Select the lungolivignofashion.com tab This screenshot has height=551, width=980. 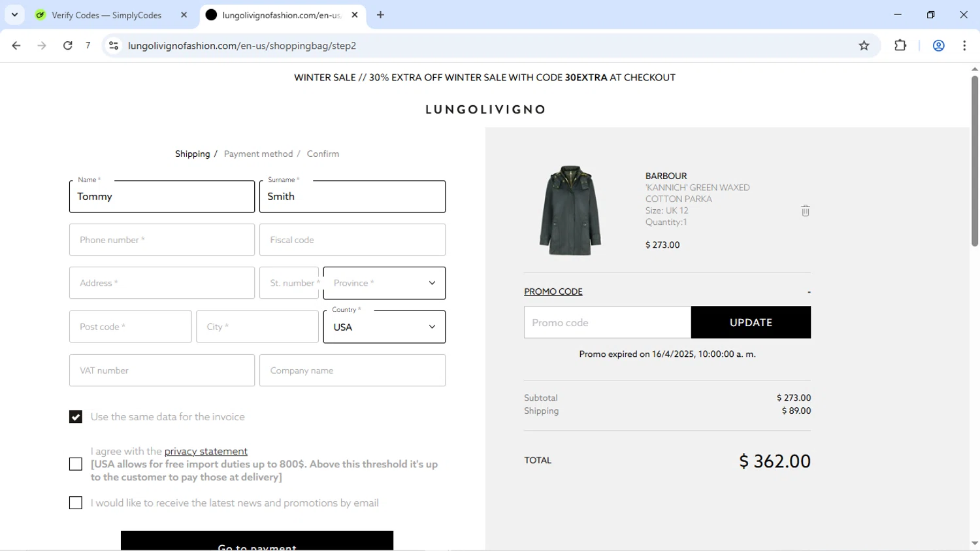282,14
